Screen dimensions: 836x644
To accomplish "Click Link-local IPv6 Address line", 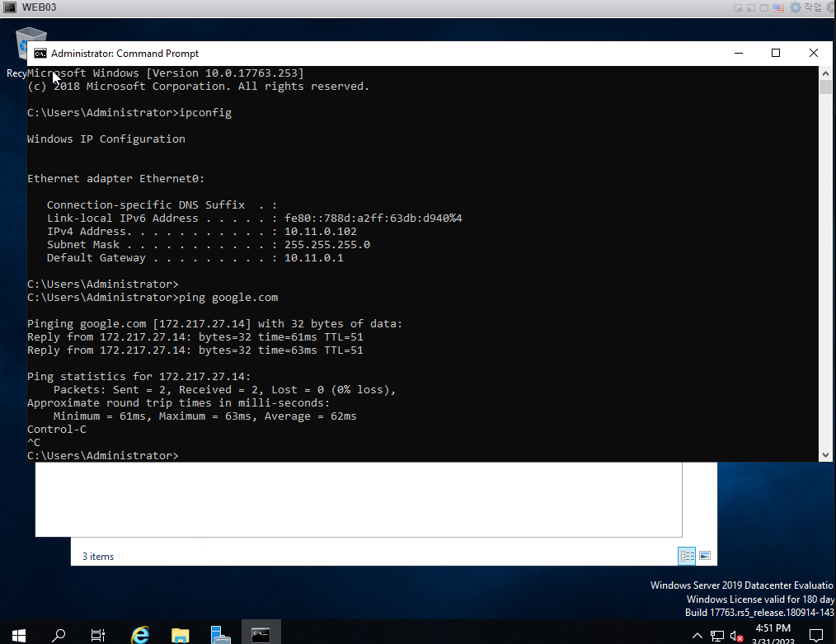I will click(x=254, y=218).
